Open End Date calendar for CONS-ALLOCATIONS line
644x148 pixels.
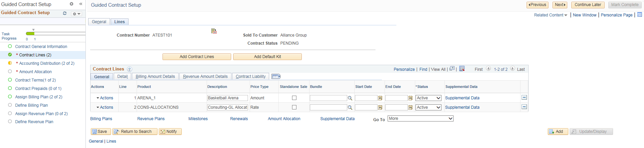[x=410, y=107]
